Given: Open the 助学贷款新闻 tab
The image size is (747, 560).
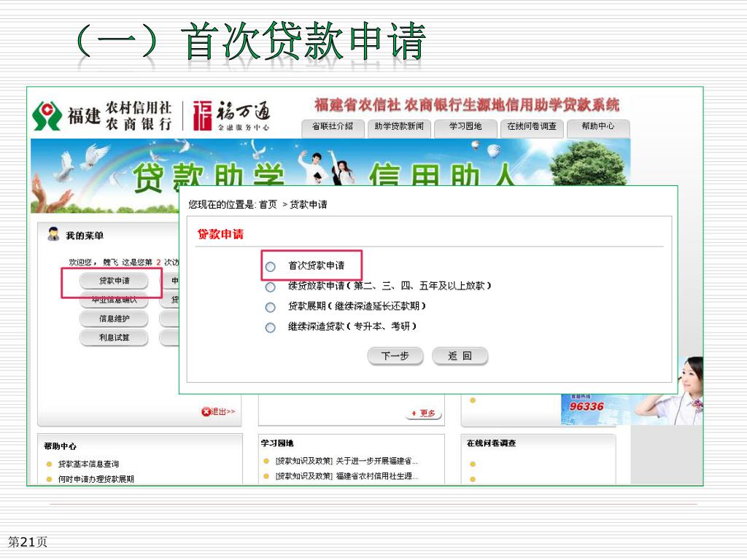Looking at the screenshot, I should [x=399, y=128].
